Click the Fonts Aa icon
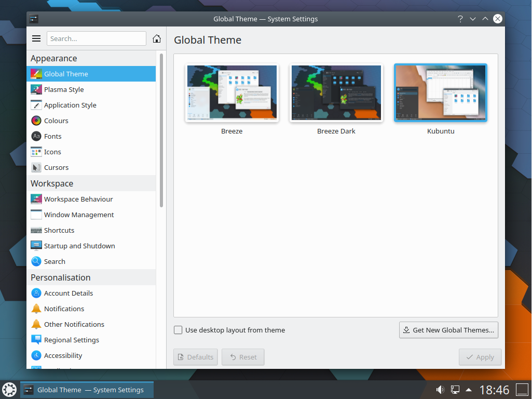This screenshot has width=532, height=399. (36, 136)
